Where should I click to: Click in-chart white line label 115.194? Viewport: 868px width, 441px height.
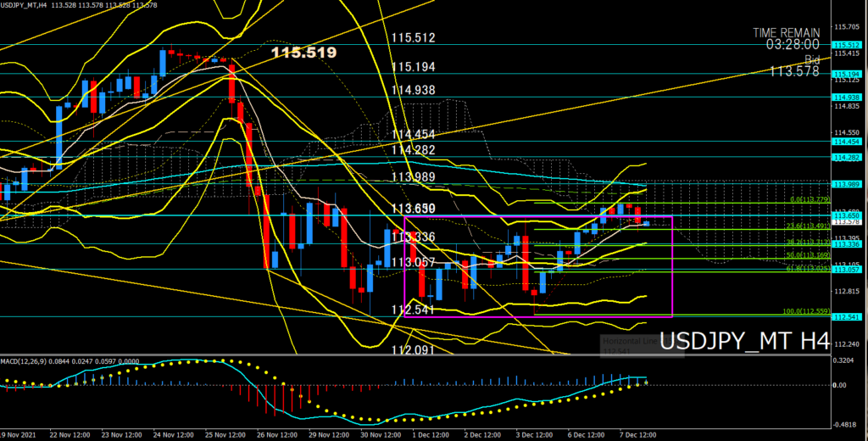(413, 67)
